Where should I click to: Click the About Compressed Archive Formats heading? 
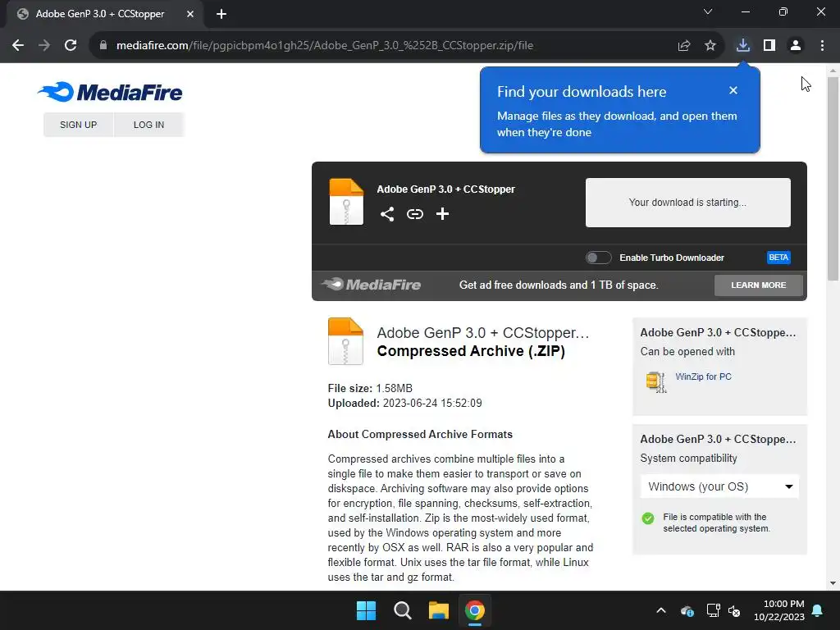[420, 435]
